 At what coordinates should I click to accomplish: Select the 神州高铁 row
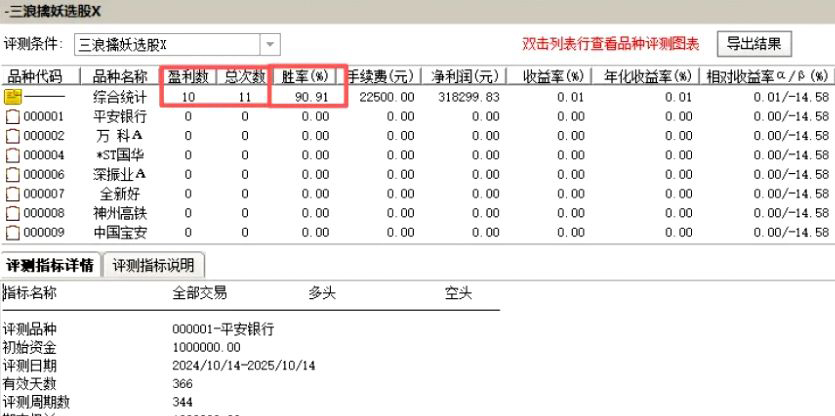pos(418,214)
